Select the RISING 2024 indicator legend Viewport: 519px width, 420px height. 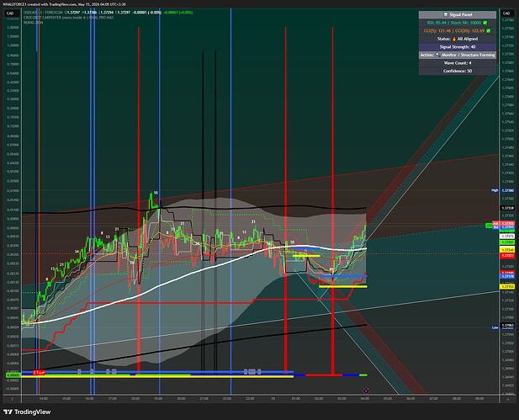click(x=33, y=23)
